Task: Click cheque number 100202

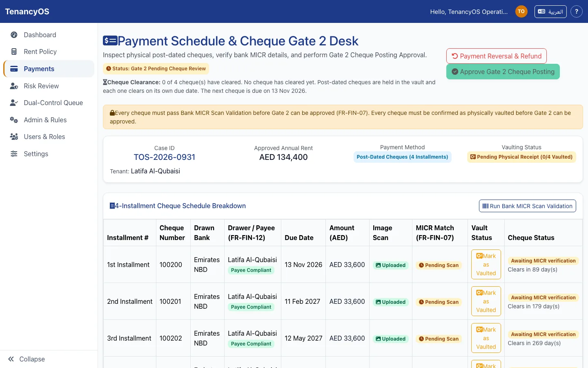Action: click(171, 338)
